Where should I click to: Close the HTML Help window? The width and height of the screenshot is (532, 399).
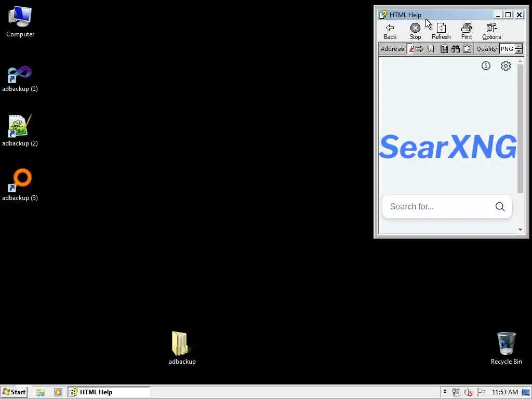click(519, 15)
